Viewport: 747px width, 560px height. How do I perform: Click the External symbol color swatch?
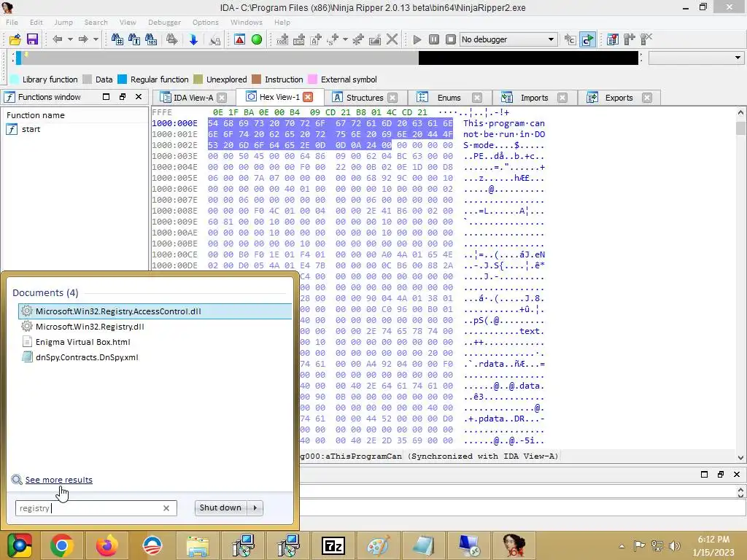[312, 79]
